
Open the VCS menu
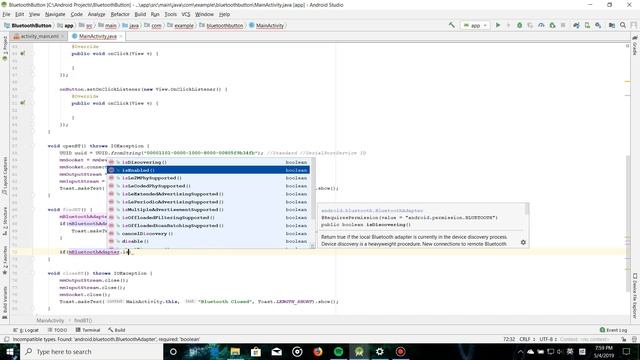click(x=186, y=14)
